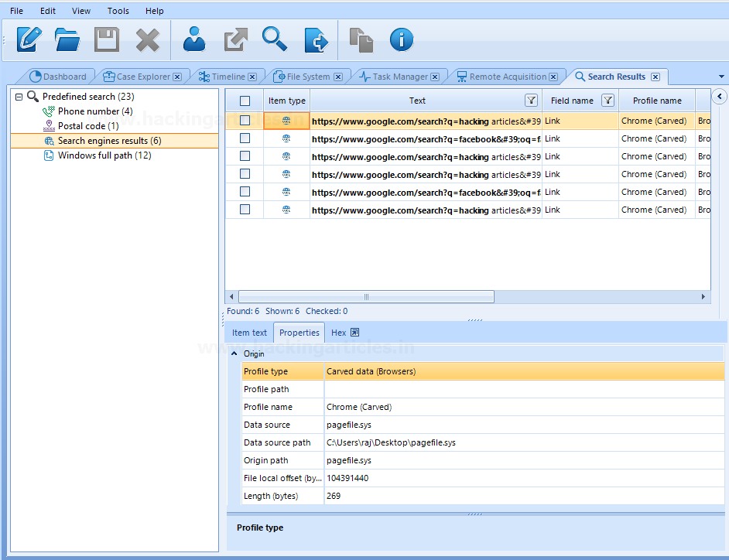The width and height of the screenshot is (729, 560).
Task: Click the magnifier search toolbar icon
Action: [274, 39]
